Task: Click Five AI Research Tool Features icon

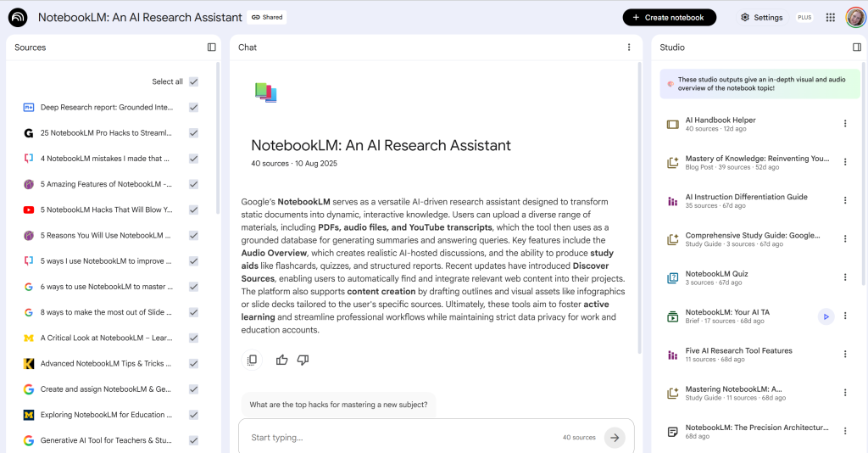Action: [672, 355]
